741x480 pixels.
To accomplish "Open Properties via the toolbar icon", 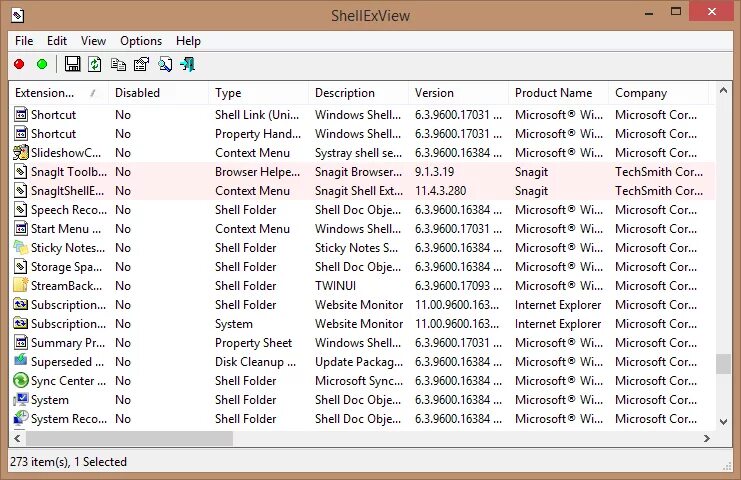I will [141, 64].
